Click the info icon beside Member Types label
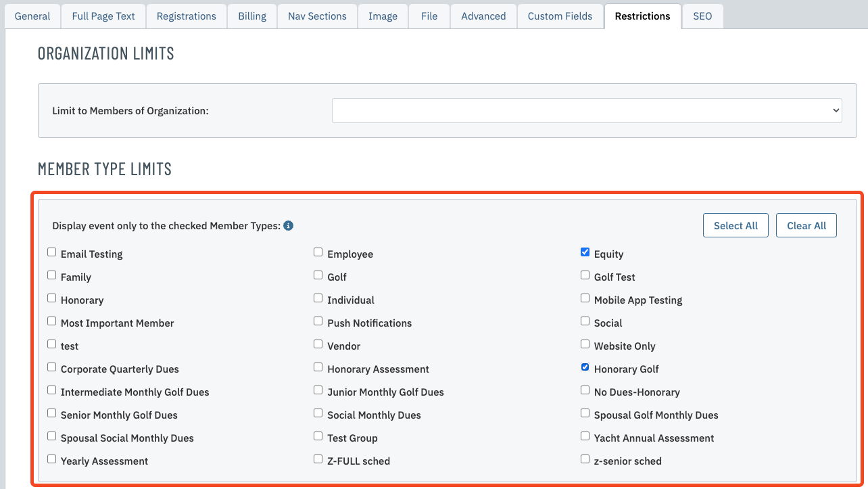 pos(289,226)
